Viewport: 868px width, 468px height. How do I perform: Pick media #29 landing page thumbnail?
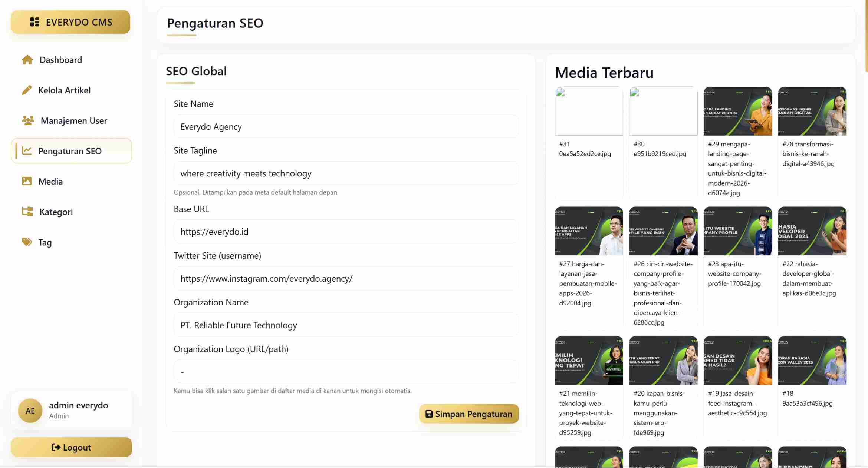tap(738, 111)
